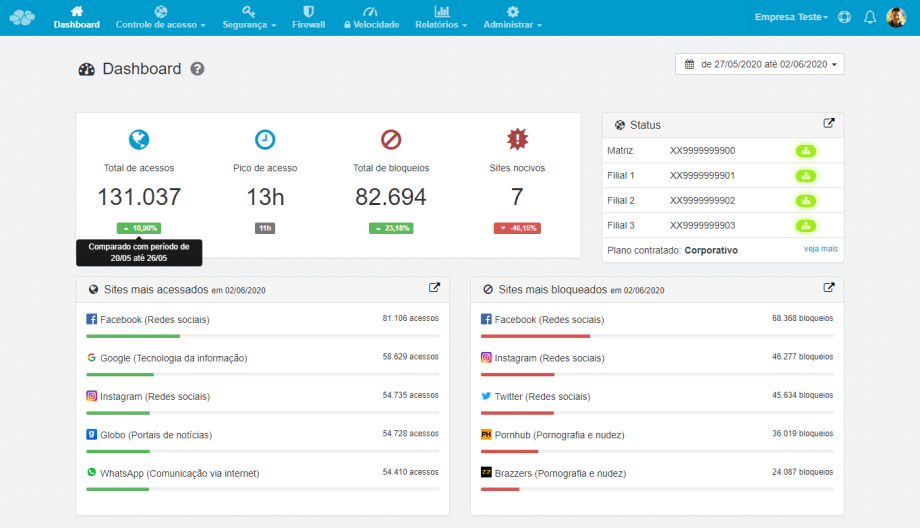Viewport: 920px width, 528px height.
Task: Open Status panel external link icon
Action: (828, 124)
